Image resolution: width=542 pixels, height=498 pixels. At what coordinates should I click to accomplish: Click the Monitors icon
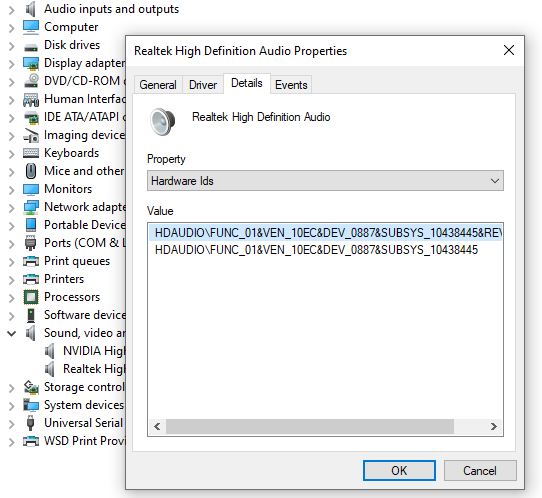[31, 189]
